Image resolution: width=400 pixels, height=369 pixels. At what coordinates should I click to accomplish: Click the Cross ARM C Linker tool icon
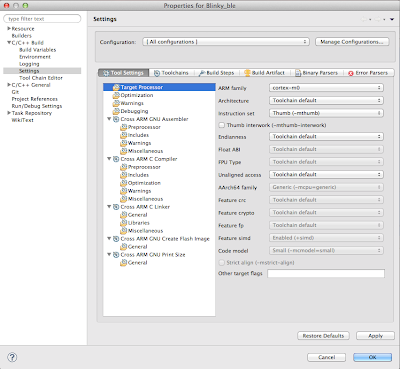pyautogui.click(x=116, y=207)
